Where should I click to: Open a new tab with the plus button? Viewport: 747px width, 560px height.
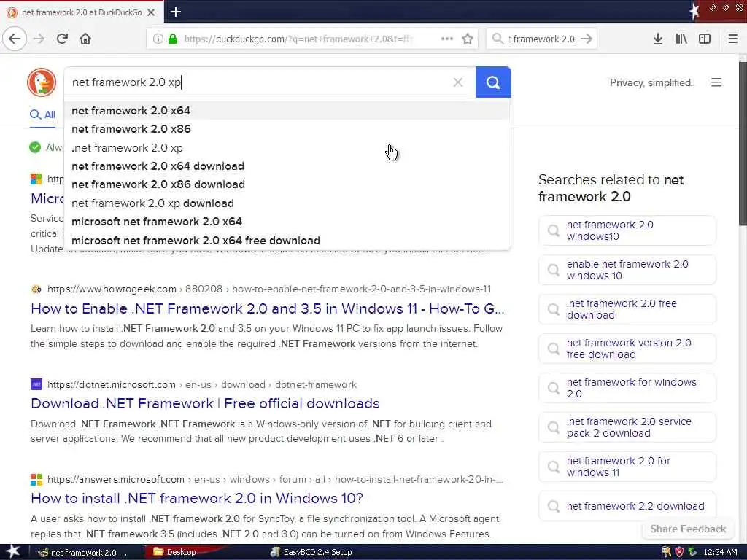tap(176, 12)
